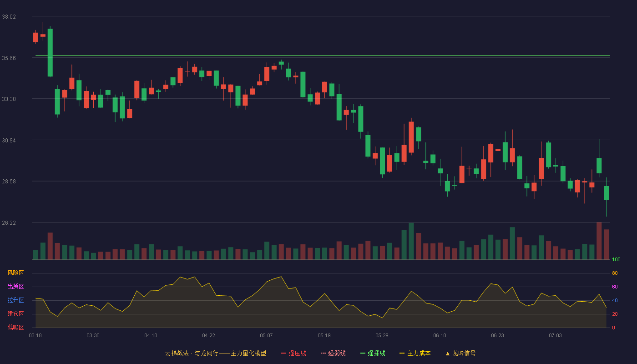Toggle the 强撑线 legend series
This screenshot has height=364, width=637.
[373, 353]
